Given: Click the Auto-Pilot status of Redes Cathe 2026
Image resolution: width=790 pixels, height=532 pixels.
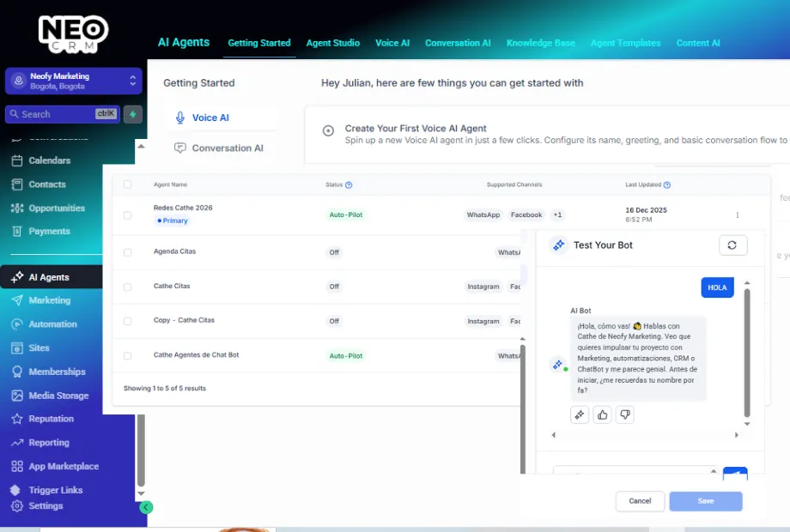Looking at the screenshot, I should click(345, 215).
